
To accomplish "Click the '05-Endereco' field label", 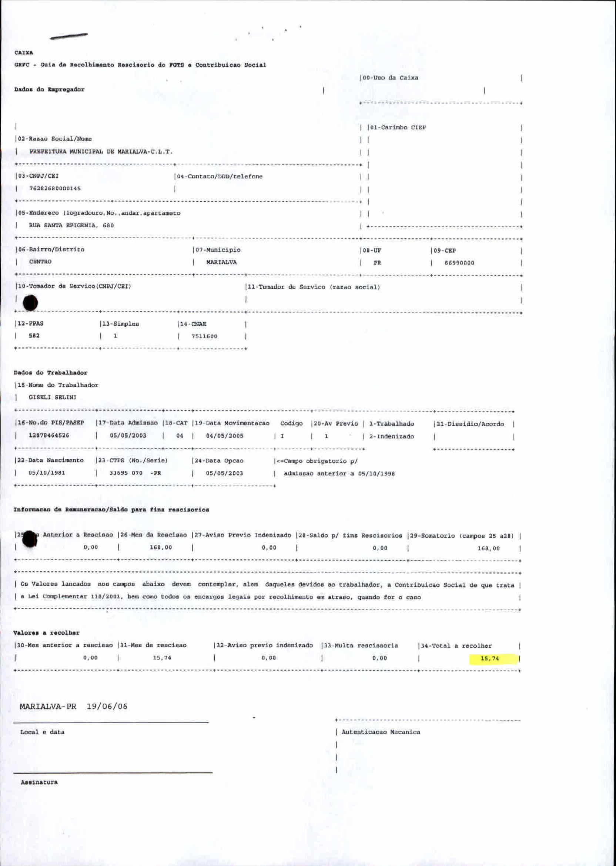I will click(99, 213).
